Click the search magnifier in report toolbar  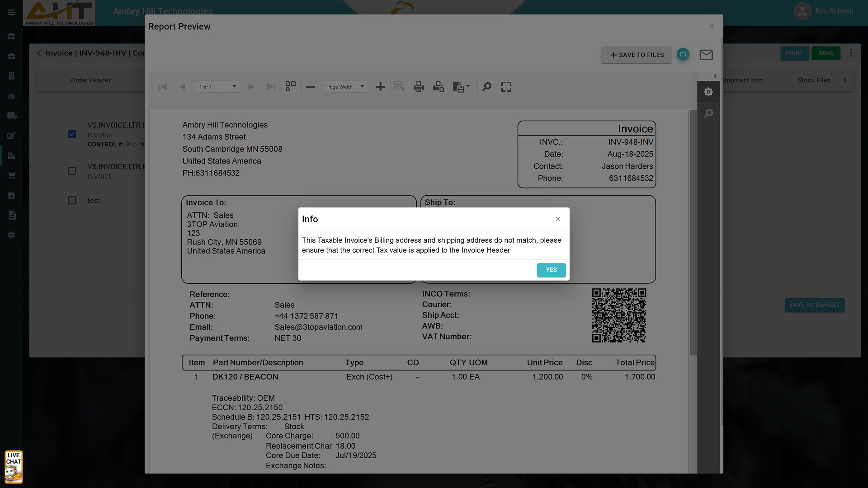[486, 87]
